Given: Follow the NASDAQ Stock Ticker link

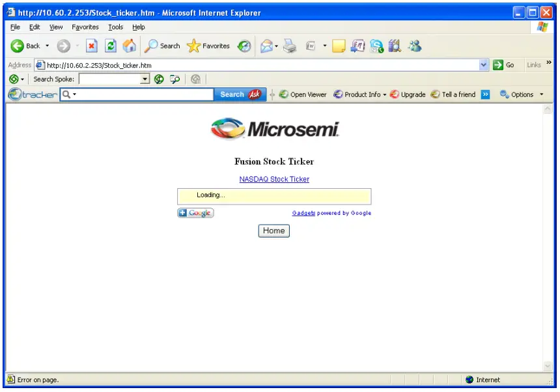Looking at the screenshot, I should coord(274,179).
